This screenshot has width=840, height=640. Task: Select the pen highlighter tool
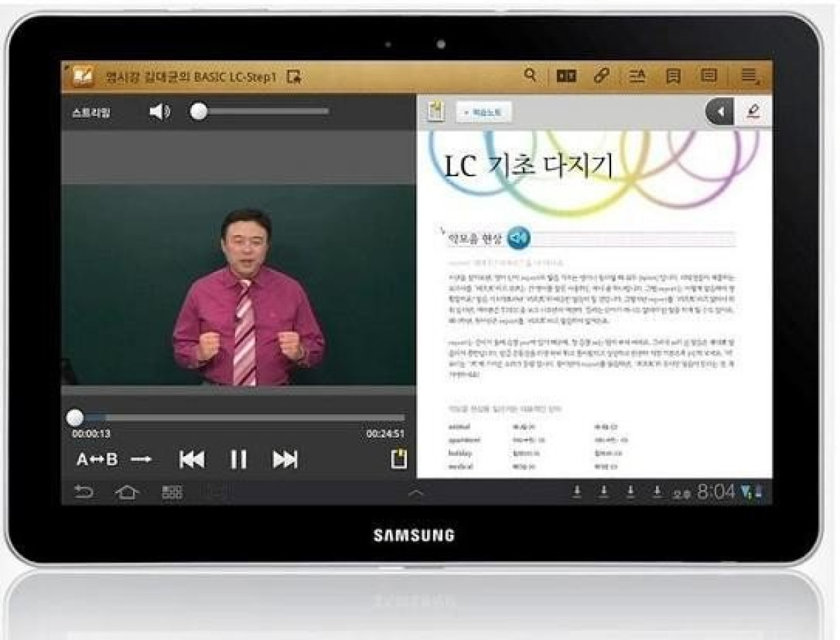tap(753, 112)
